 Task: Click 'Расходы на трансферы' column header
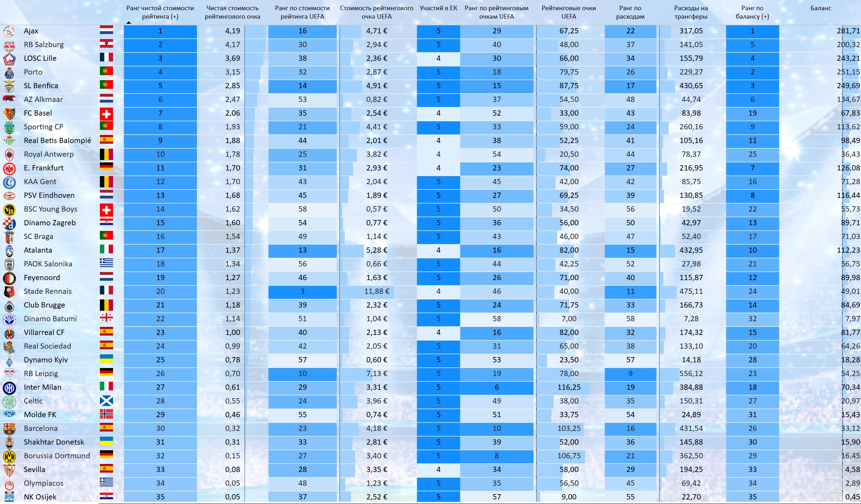click(691, 12)
